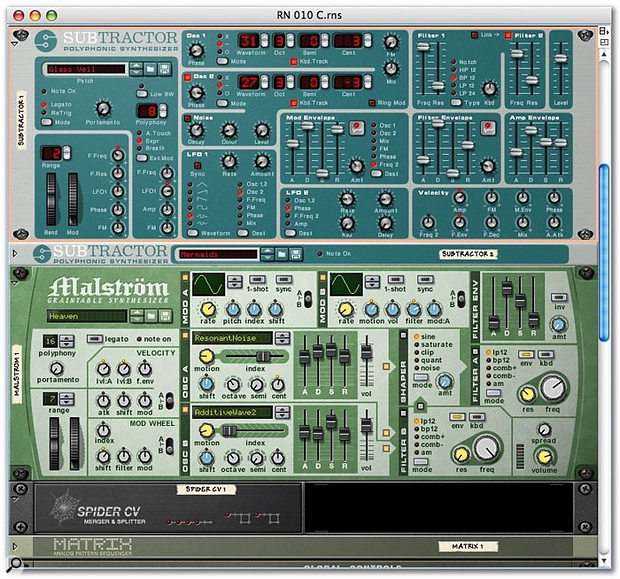
Task: Open the folder icon beside Malström Heaven patch
Action: coord(151,316)
